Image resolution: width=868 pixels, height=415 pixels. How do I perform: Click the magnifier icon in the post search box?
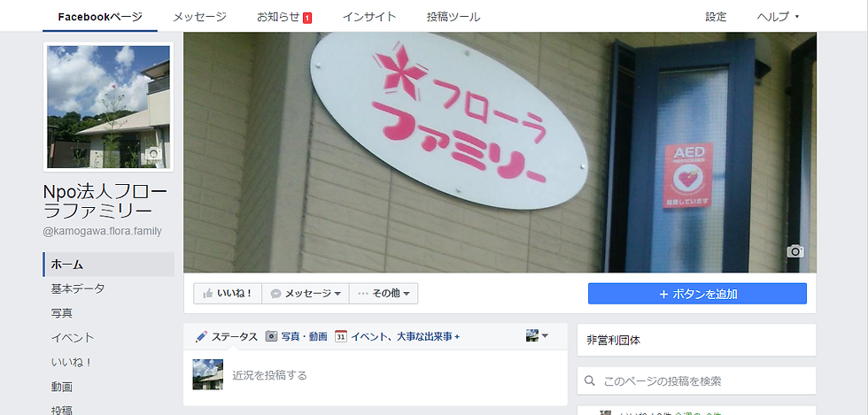click(x=590, y=380)
